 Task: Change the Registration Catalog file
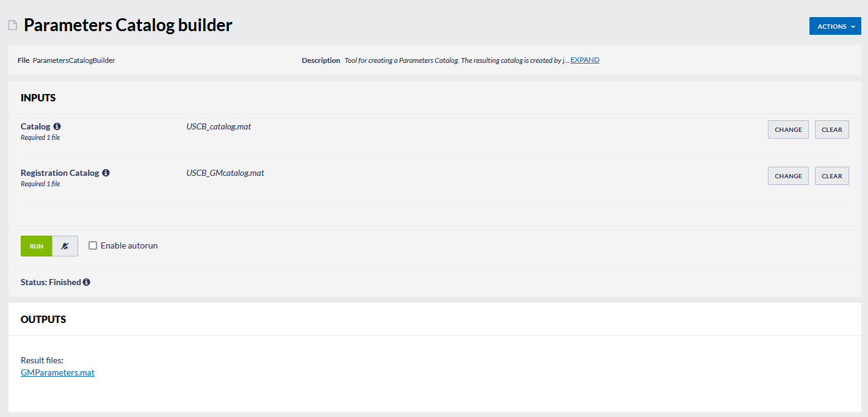788,176
